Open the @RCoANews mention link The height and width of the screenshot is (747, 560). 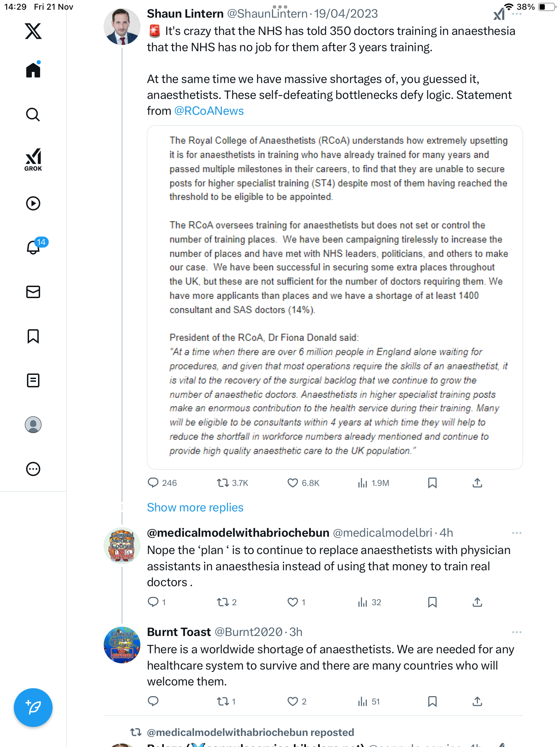click(209, 111)
